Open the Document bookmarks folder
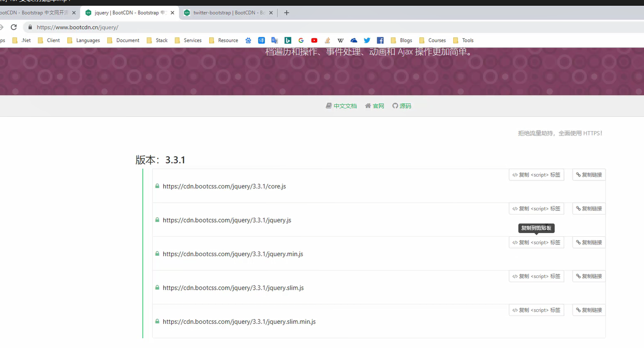The height and width of the screenshot is (348, 644). click(124, 40)
